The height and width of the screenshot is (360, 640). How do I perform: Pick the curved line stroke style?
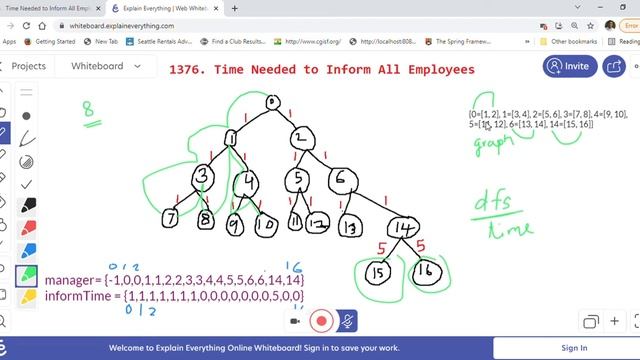click(27, 138)
